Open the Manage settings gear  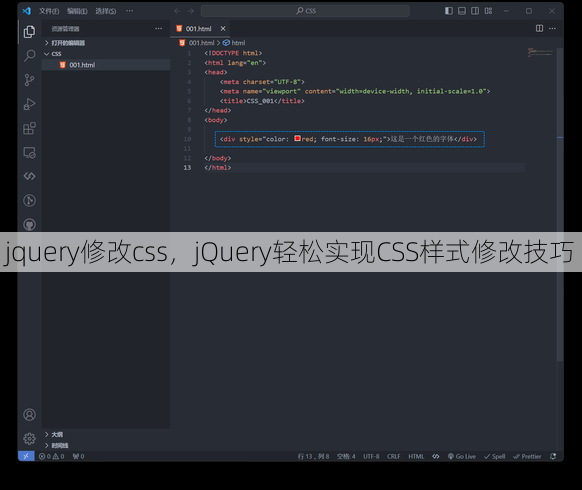pyautogui.click(x=29, y=439)
